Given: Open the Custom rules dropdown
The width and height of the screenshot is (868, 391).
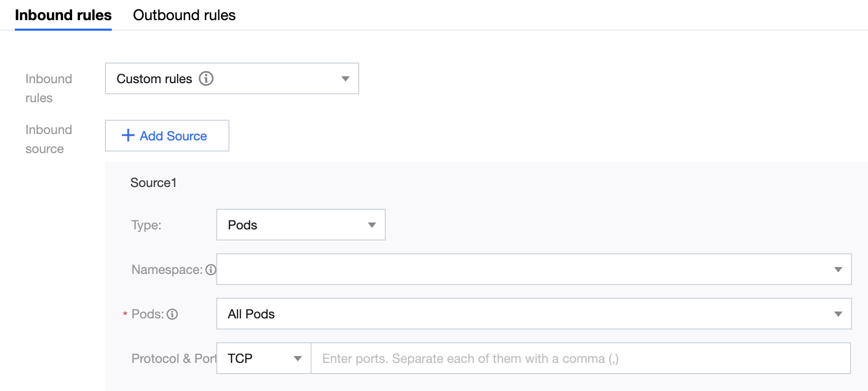Looking at the screenshot, I should 232,78.
